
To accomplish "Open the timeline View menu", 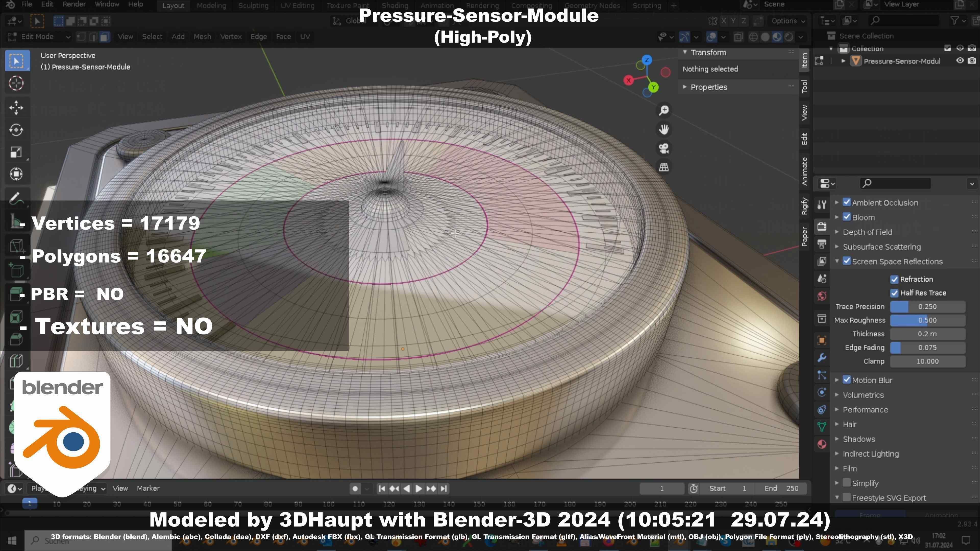I will coord(120,488).
